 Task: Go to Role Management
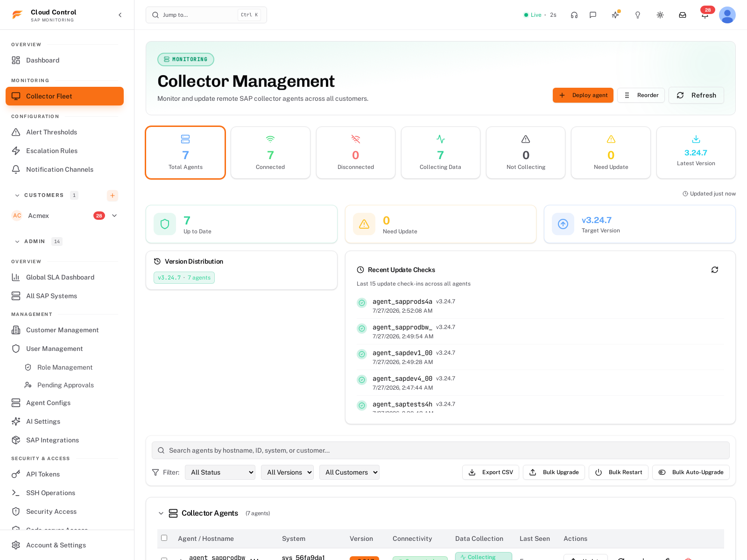click(x=70, y=367)
